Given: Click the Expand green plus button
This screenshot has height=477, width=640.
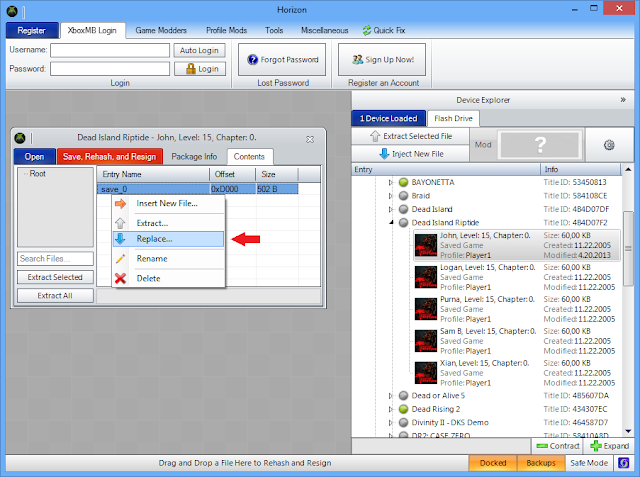Looking at the screenshot, I should coord(609,446).
